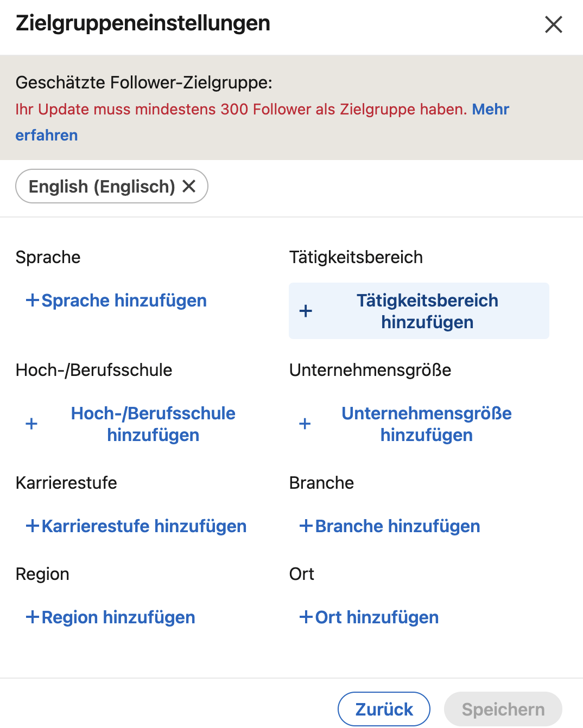The height and width of the screenshot is (728, 583).
Task: Add an industry via Branche hinzufügen text
Action: (398, 526)
